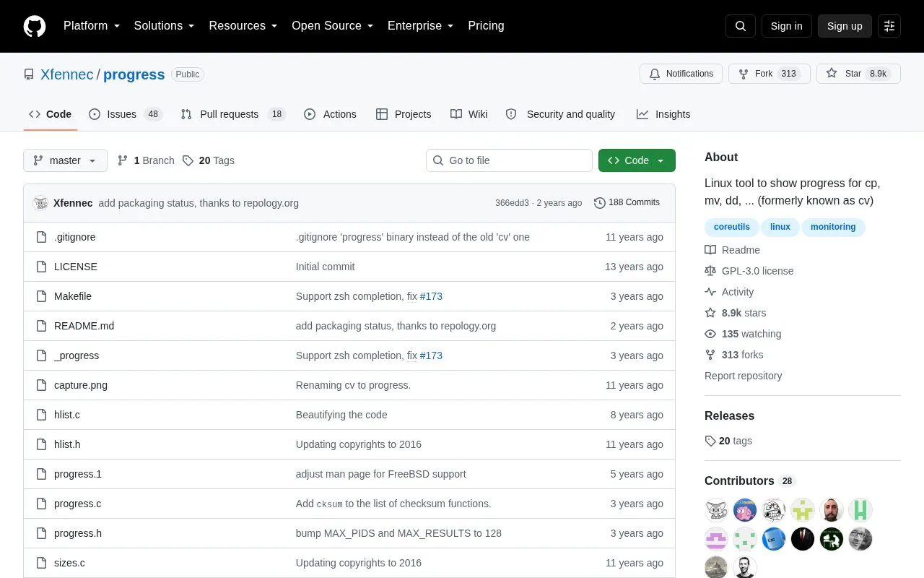
Task: Click the star icon in the Star button
Action: tap(832, 74)
